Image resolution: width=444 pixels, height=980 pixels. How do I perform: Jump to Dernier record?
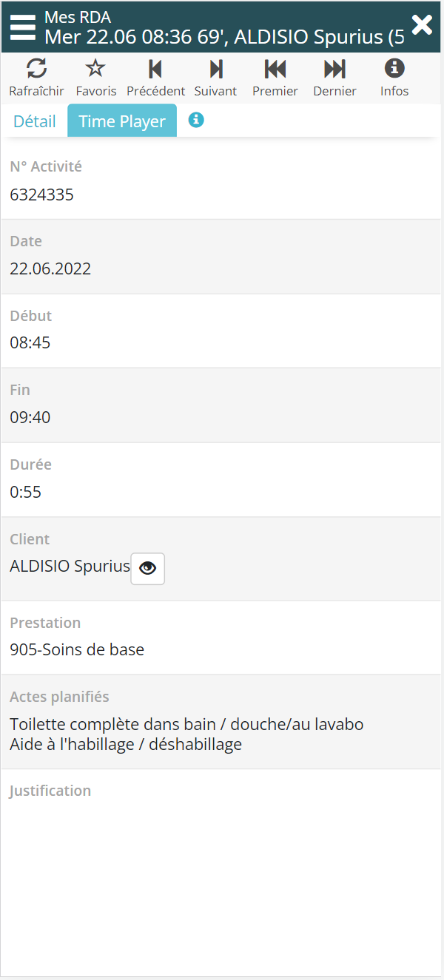pyautogui.click(x=334, y=70)
